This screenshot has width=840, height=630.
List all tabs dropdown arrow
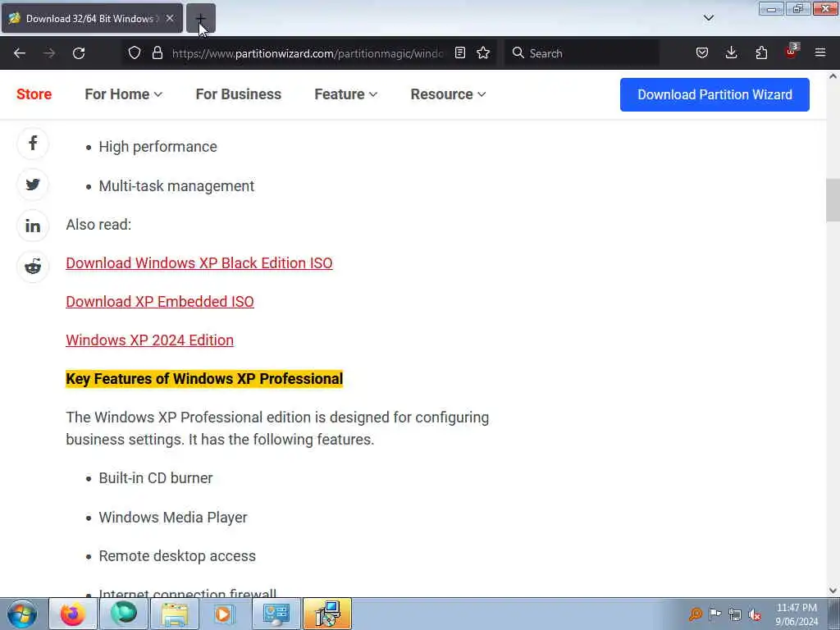tap(708, 18)
